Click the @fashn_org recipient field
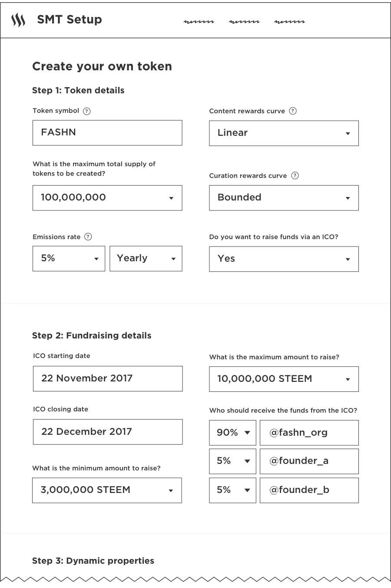 pyautogui.click(x=309, y=433)
